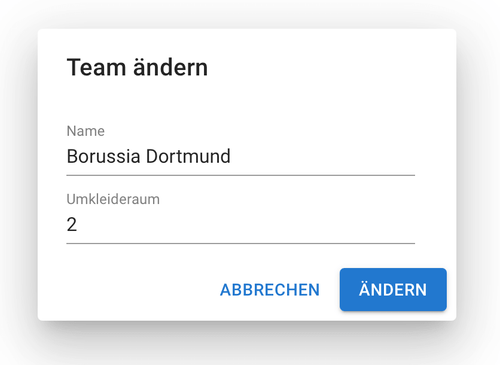Click empty area right of the 2 value
The height and width of the screenshot is (365, 500).
pyautogui.click(x=246, y=224)
